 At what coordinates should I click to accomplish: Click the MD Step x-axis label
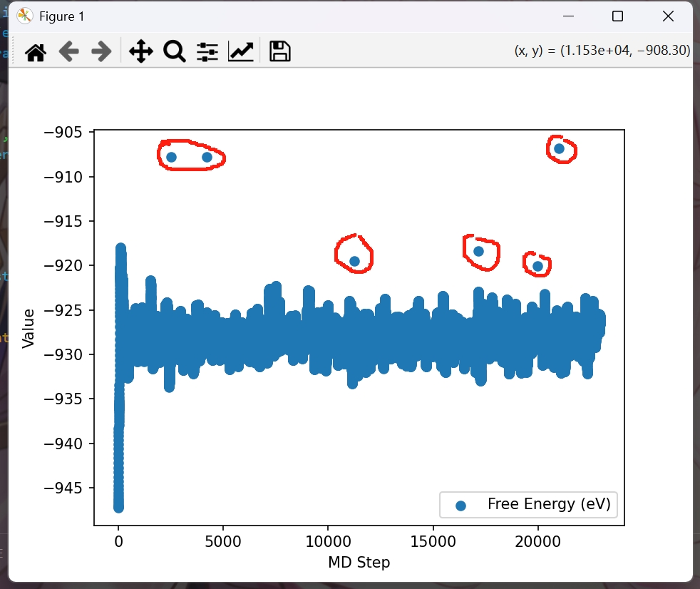point(359,563)
